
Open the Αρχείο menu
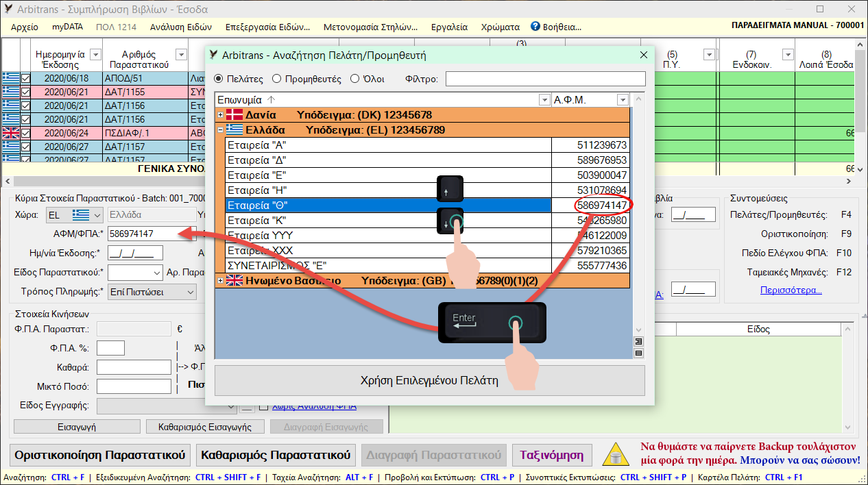point(25,27)
